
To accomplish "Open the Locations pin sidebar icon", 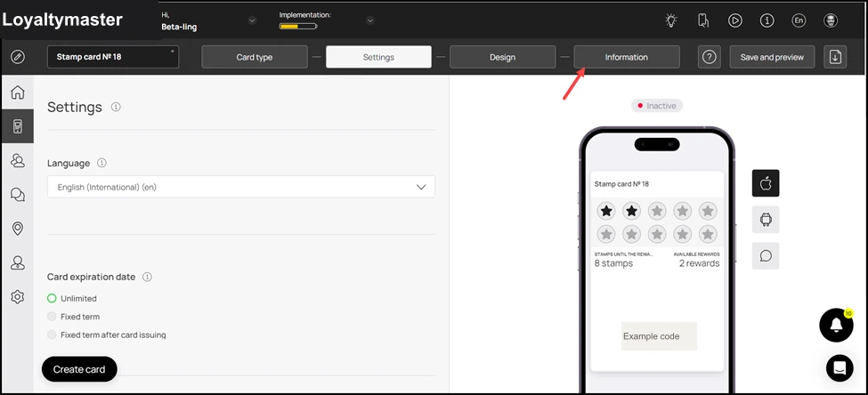I will (x=18, y=229).
